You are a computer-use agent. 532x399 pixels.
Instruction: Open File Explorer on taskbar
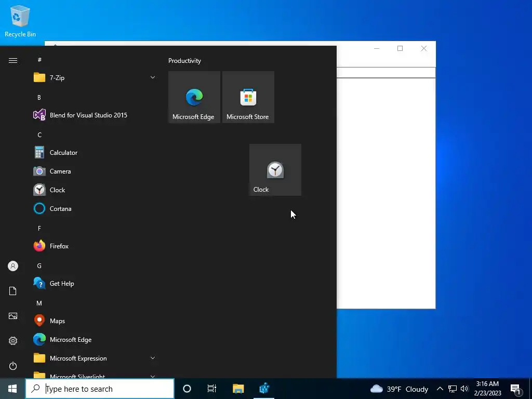click(x=238, y=389)
